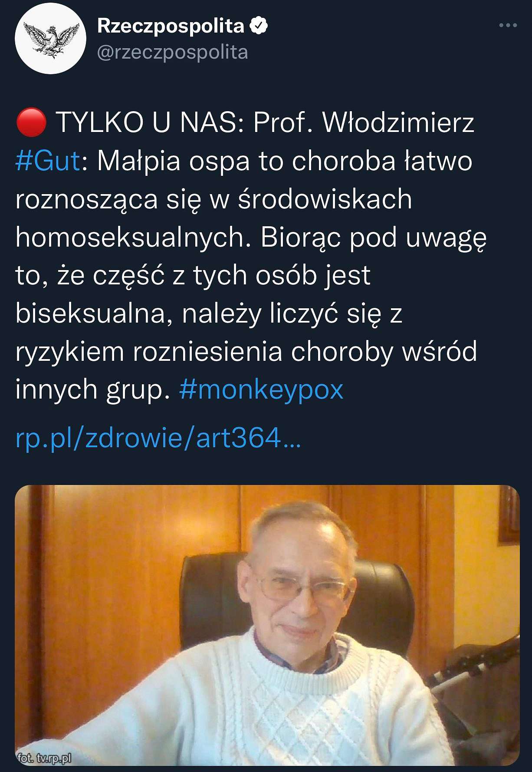The width and height of the screenshot is (532, 772).
Task: Follow the rp.pl/zdrowie/art364… article link
Action: 158,438
